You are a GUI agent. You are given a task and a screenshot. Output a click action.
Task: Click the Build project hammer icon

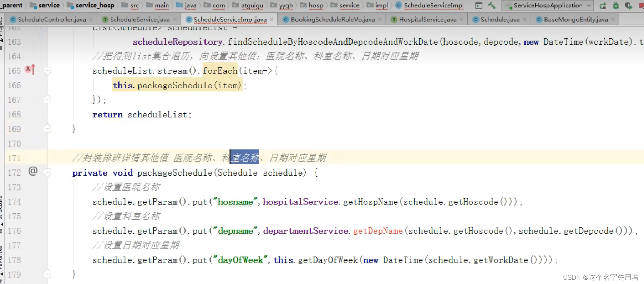492,5
